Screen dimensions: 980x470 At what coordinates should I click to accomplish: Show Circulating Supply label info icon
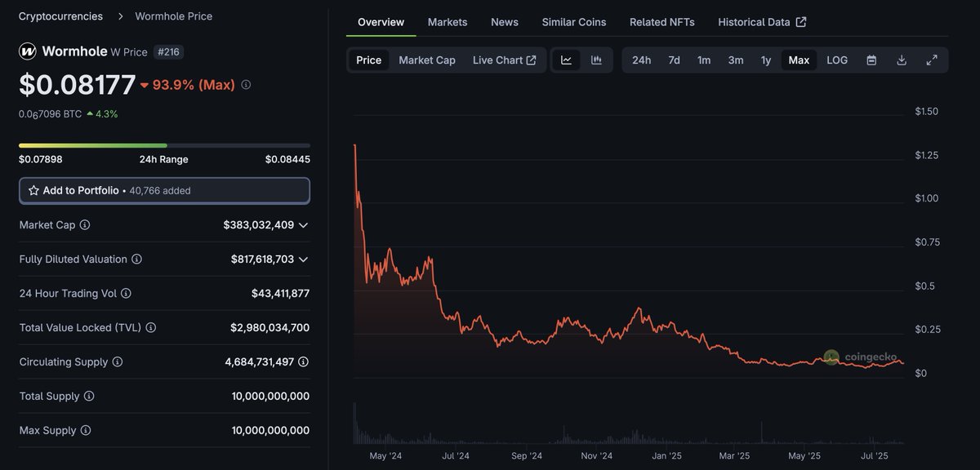click(x=118, y=361)
